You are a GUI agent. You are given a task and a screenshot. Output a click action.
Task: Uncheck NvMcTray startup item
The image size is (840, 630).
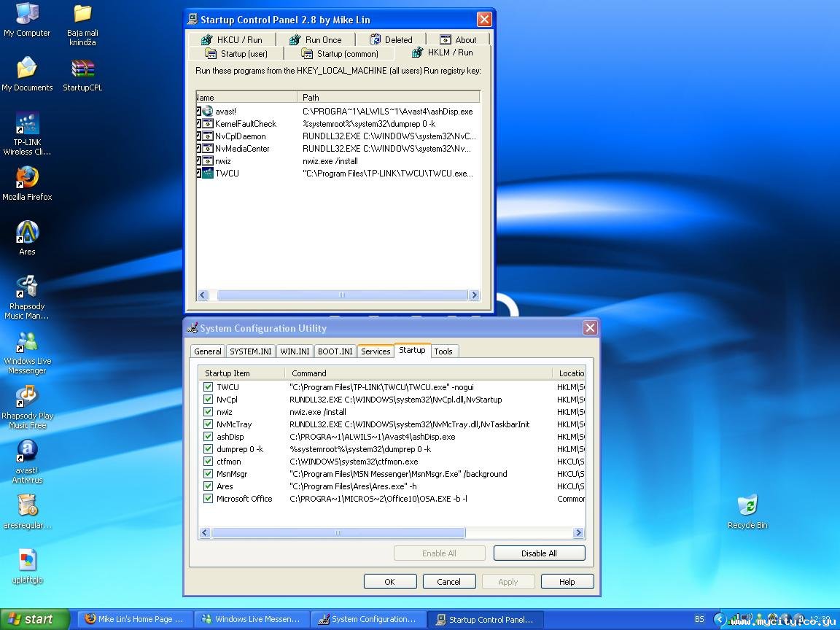click(x=208, y=424)
